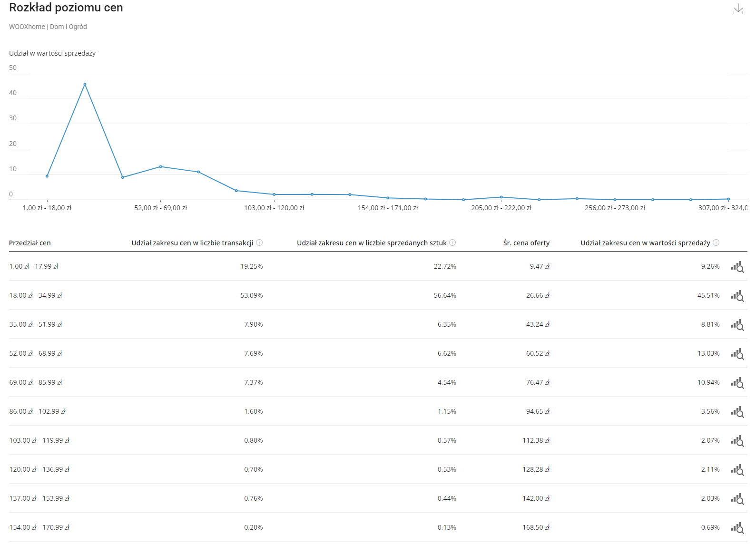Click the 9,47 zł average price value

[x=540, y=266]
